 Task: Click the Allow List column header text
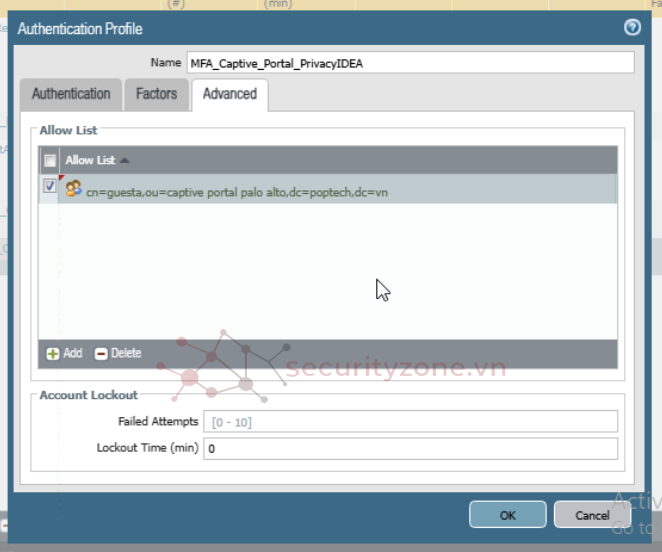point(90,160)
